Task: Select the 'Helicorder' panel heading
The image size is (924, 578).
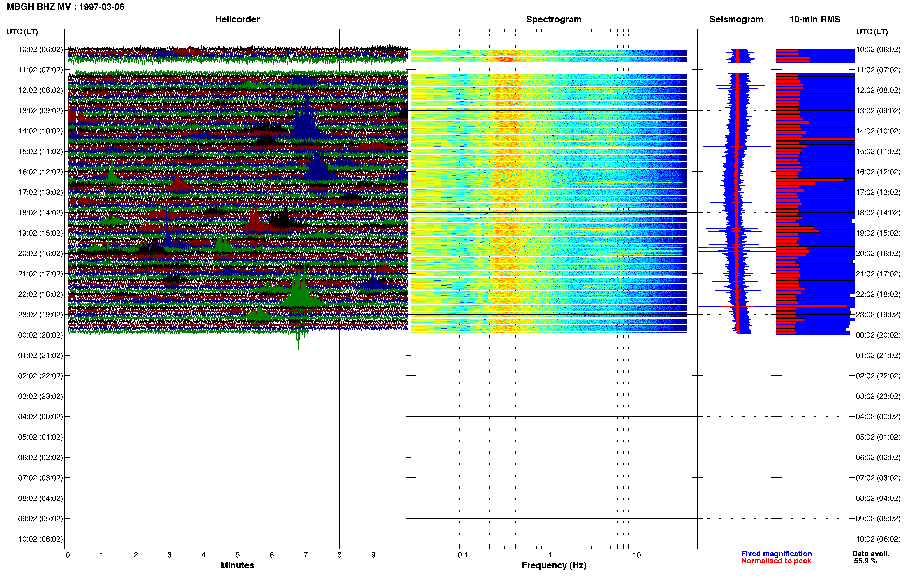Action: point(237,19)
